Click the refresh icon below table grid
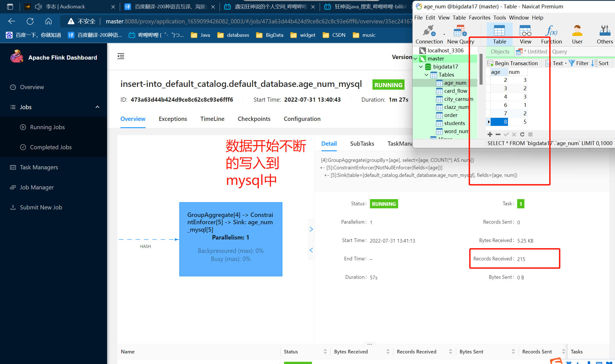615x364 pixels. (522, 135)
